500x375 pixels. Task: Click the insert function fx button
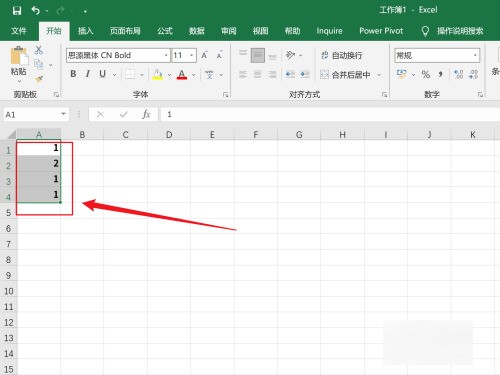point(146,115)
